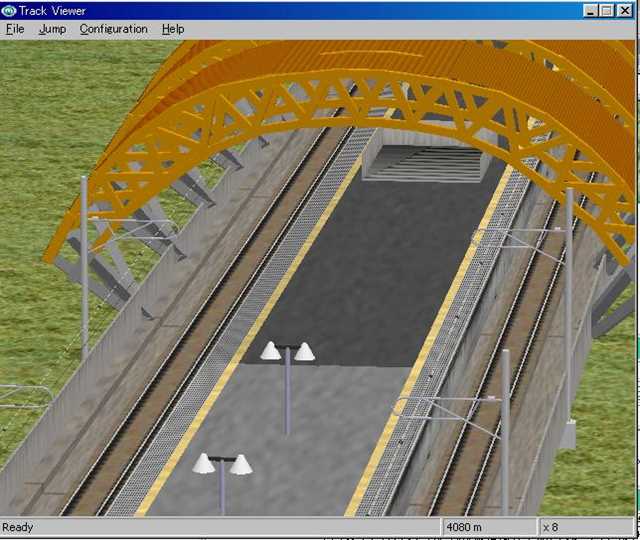The image size is (640, 540).
Task: Open the Configuration menu
Action: pyautogui.click(x=113, y=29)
